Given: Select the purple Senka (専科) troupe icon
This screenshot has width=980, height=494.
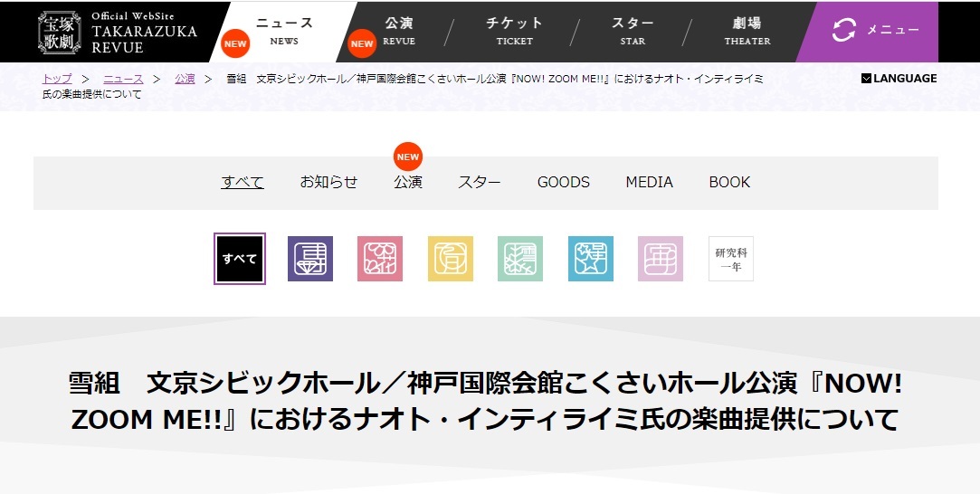Looking at the screenshot, I should 310,259.
